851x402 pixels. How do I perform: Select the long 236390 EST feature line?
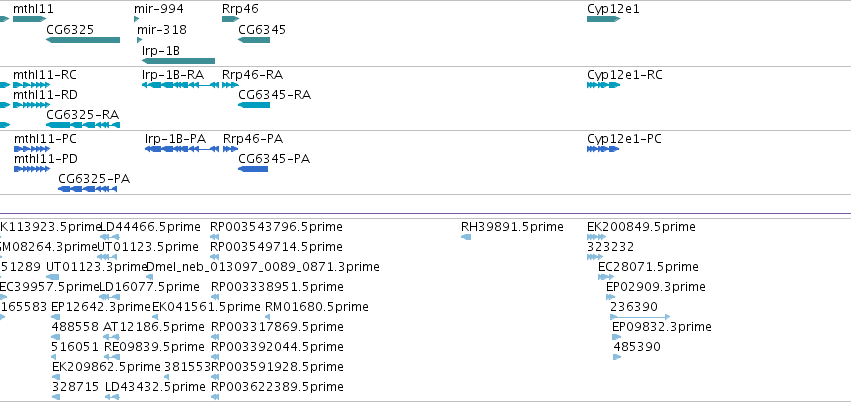(640, 317)
